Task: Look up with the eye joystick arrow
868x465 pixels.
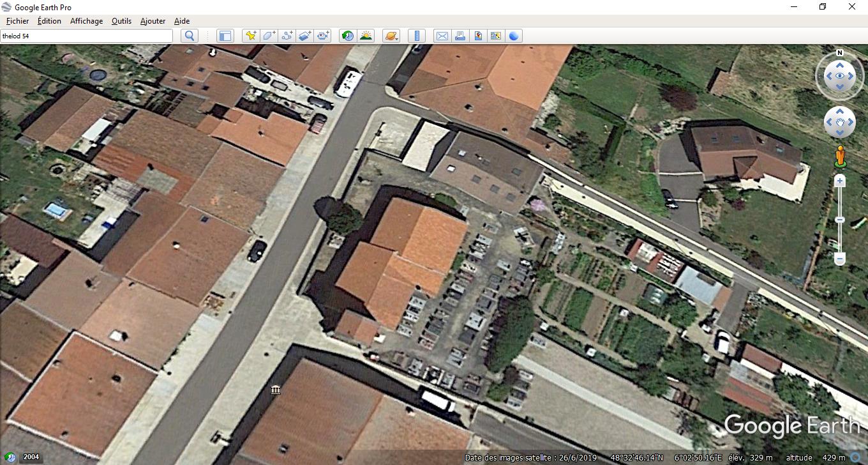Action: pyautogui.click(x=840, y=65)
